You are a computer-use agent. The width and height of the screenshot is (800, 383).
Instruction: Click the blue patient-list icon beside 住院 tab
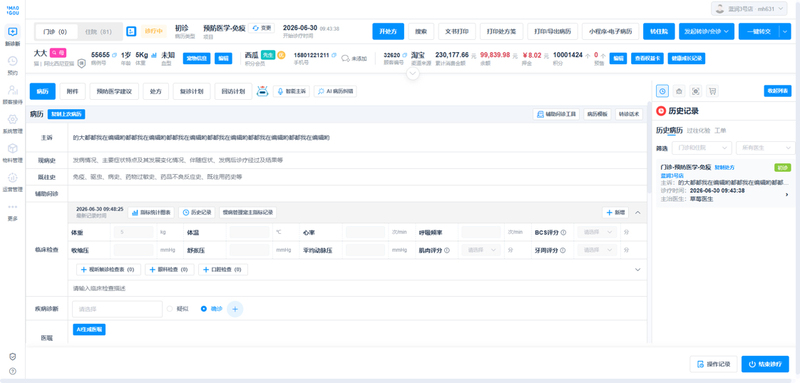pos(131,31)
